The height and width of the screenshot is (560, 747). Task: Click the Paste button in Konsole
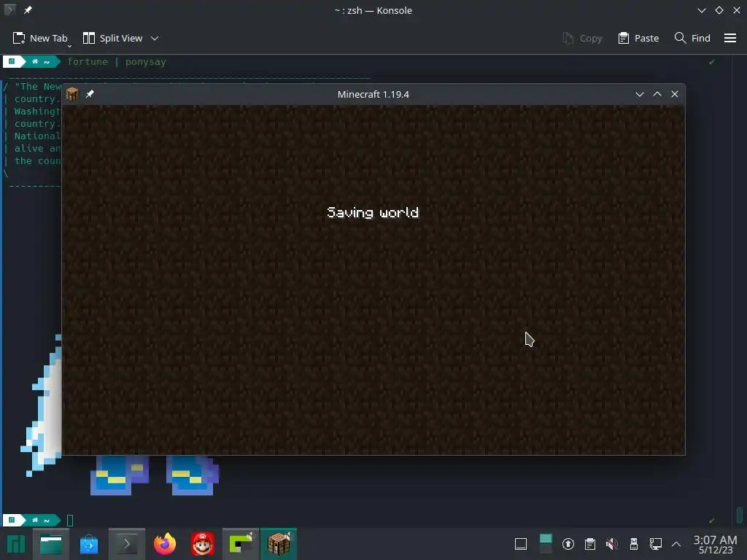[x=638, y=38]
